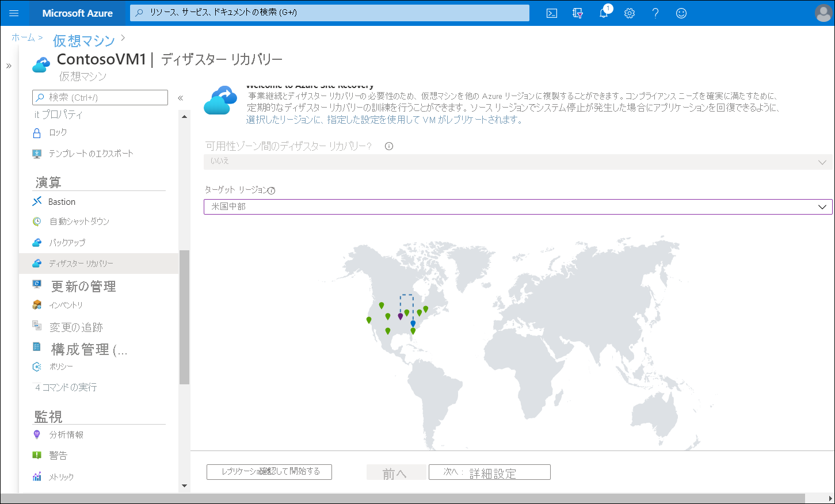The height and width of the screenshot is (504, 835).
Task: Open インベントリ menu item
Action: (x=66, y=305)
